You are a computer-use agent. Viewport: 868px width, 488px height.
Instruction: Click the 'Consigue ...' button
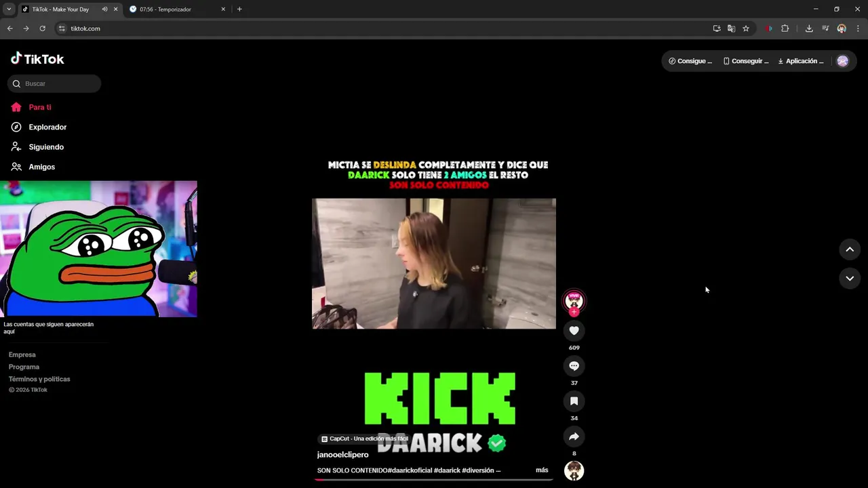click(690, 61)
